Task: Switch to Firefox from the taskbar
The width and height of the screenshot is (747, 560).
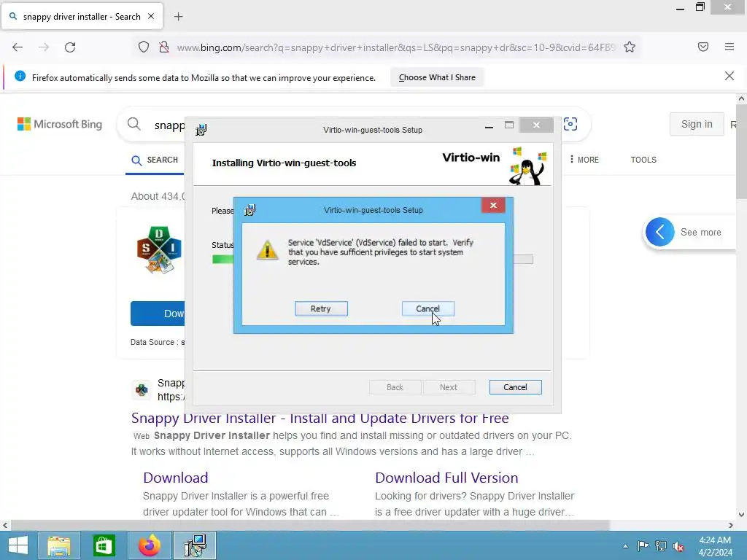Action: pyautogui.click(x=150, y=545)
